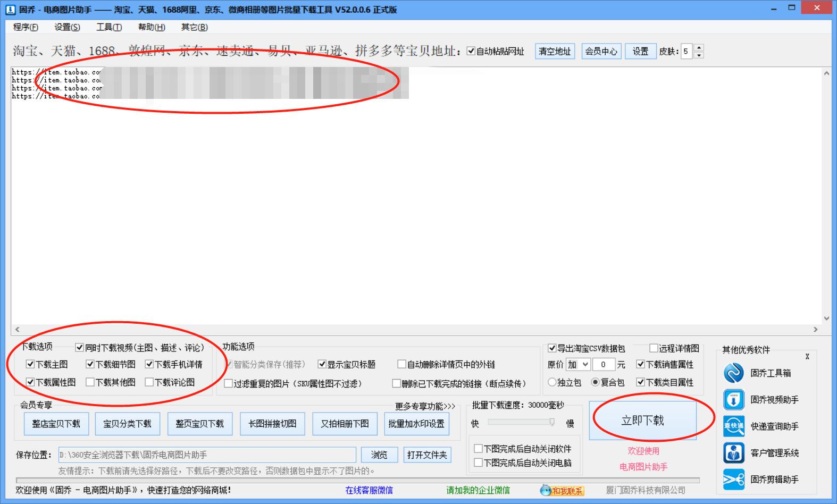Image resolution: width=837 pixels, height=504 pixels.
Task: Open the 设置(S) menu
Action: pos(67,27)
